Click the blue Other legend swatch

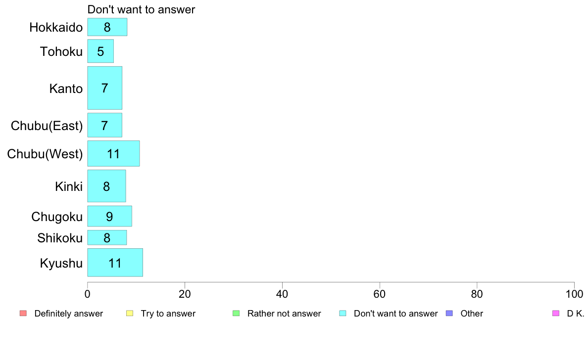click(x=449, y=314)
